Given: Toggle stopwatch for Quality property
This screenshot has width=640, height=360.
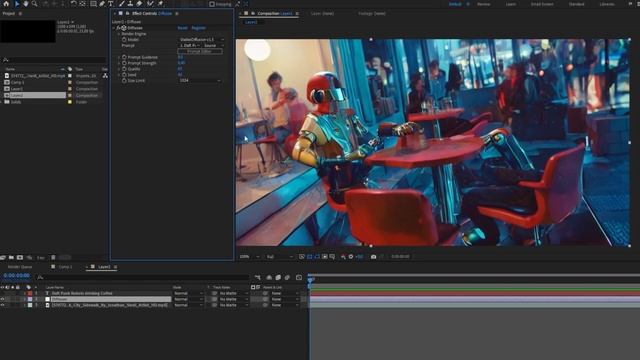Looking at the screenshot, I should pos(124,69).
